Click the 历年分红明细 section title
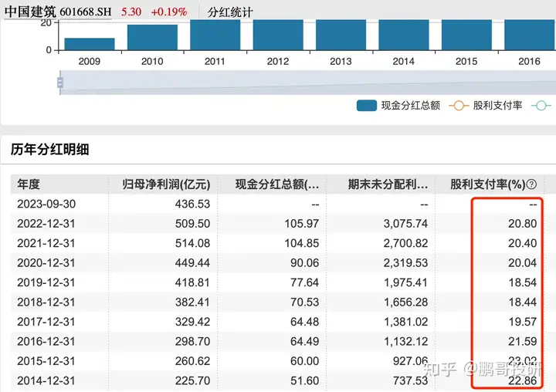The width and height of the screenshot is (556, 392). click(49, 149)
